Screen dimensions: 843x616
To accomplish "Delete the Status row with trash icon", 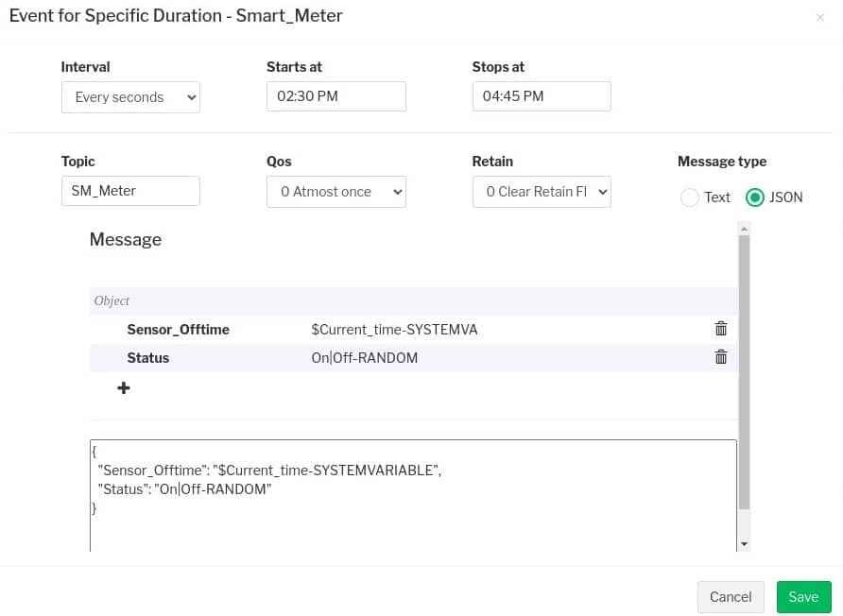I will 721,357.
